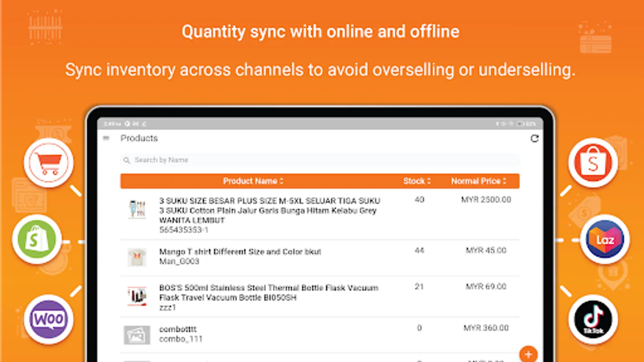Viewport: 644px width, 362px height.
Task: Click the Lazada channel icon
Action: (x=605, y=239)
